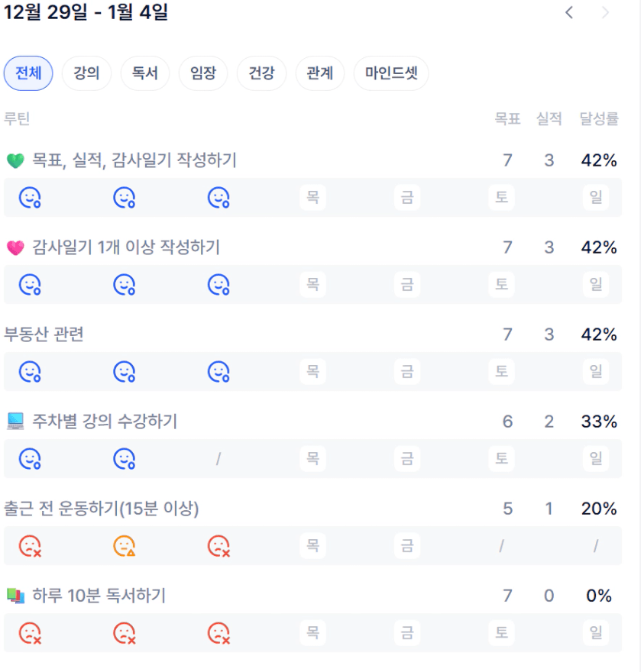Click third red face of 하루 10분 독서하기

click(219, 633)
